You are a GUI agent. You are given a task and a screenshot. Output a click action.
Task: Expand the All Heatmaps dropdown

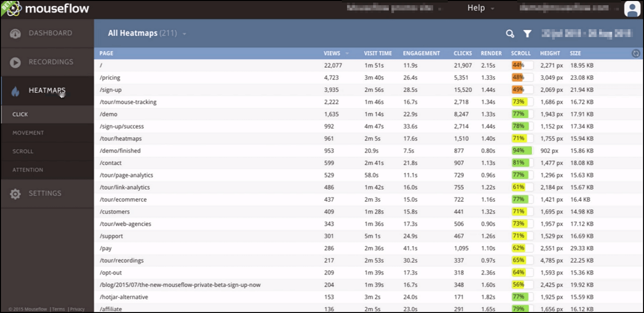coord(147,33)
